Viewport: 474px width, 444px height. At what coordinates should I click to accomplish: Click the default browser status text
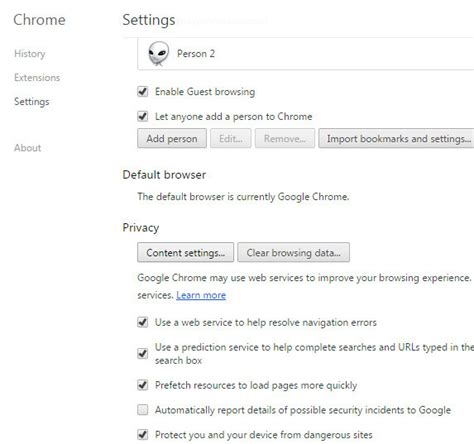click(x=243, y=197)
